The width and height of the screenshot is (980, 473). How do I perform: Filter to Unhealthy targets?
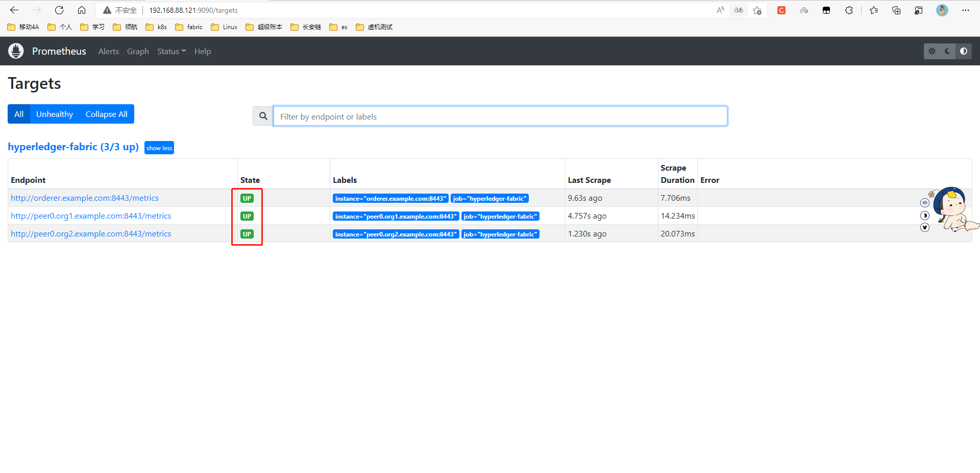pyautogui.click(x=55, y=114)
